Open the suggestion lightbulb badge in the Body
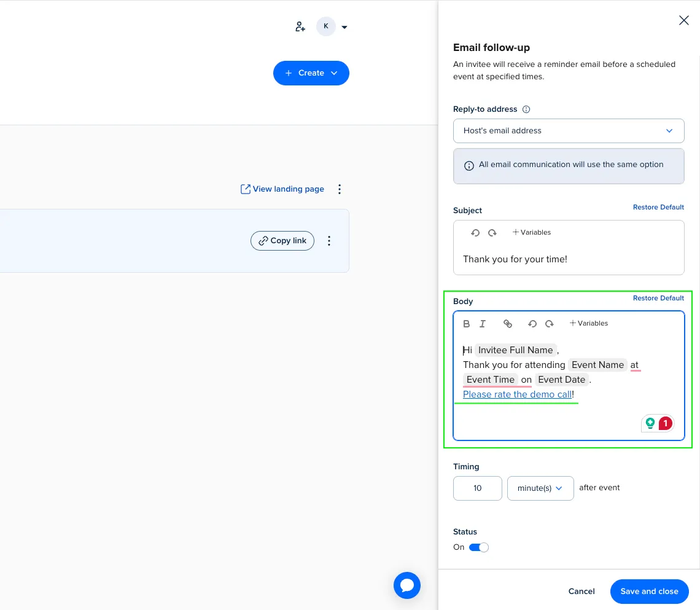 (x=650, y=423)
